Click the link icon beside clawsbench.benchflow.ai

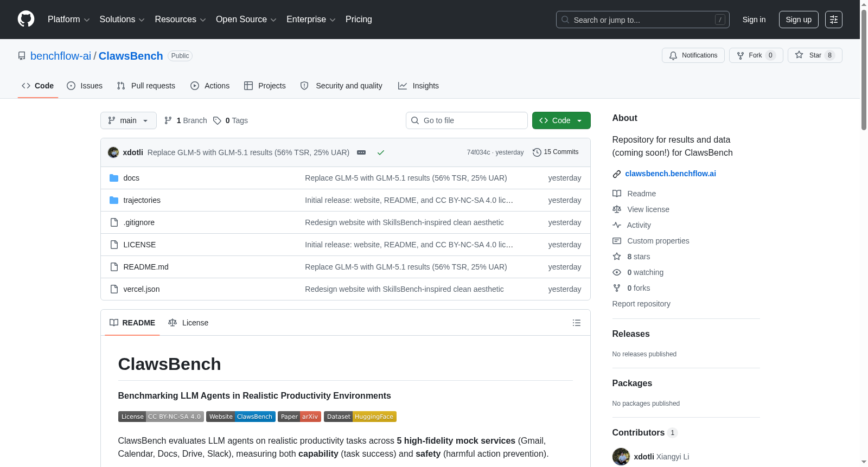click(617, 174)
